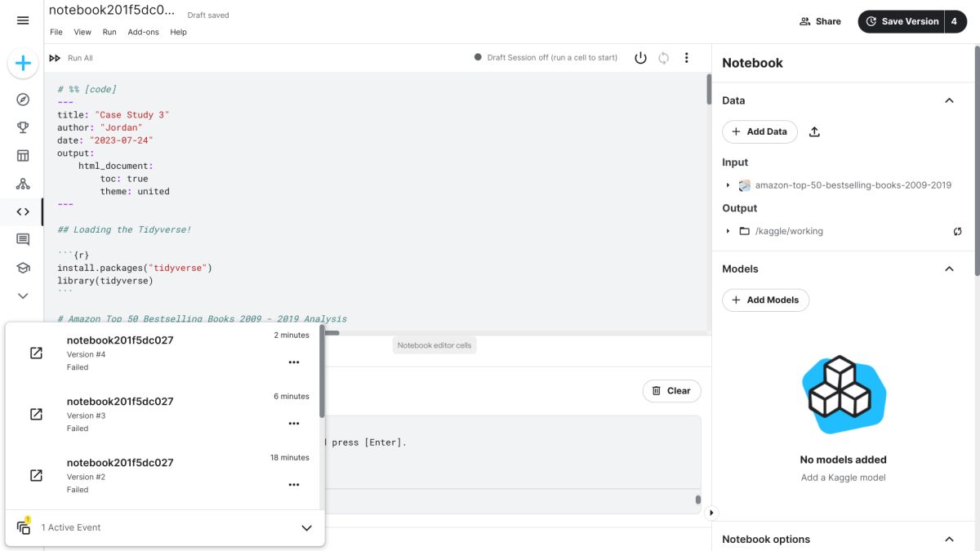Screen dimensions: 980x551
Task: Click the title line in code cell
Action: click(114, 115)
